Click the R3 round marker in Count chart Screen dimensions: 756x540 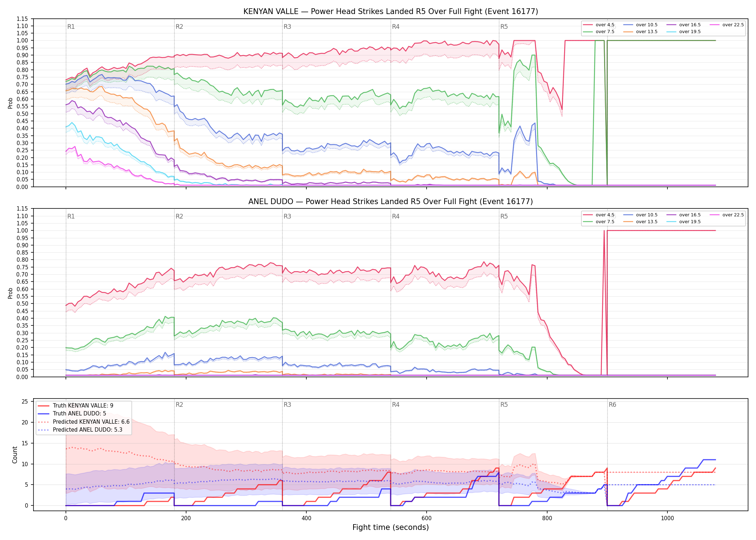point(287,405)
